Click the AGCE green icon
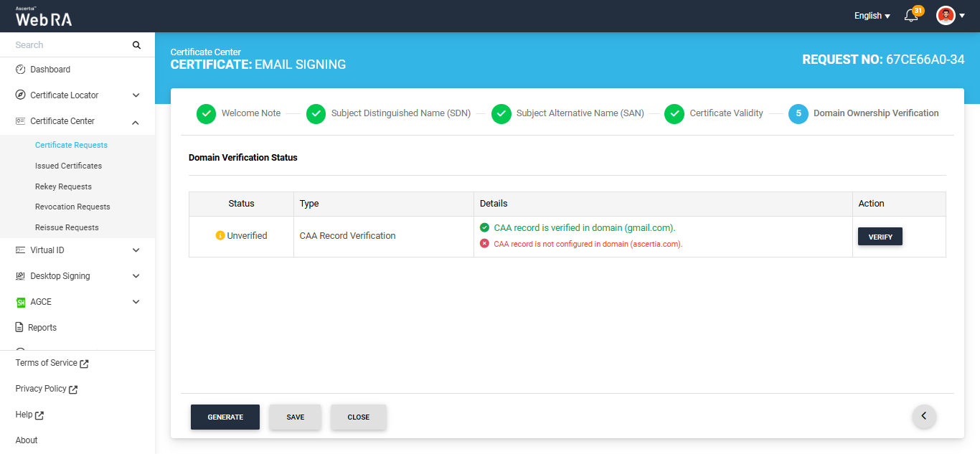 [x=20, y=302]
